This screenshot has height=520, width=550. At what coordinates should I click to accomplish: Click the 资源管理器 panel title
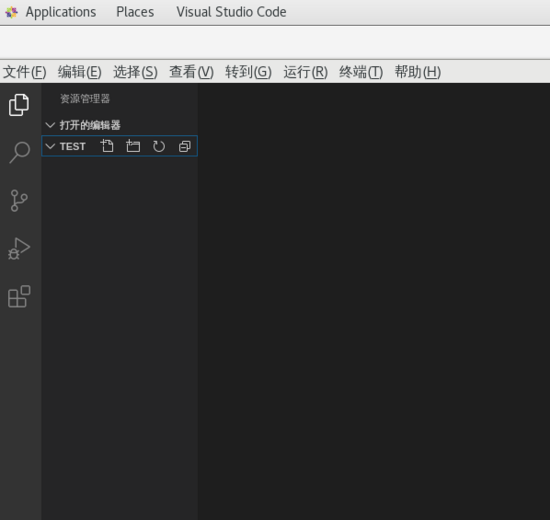click(85, 99)
